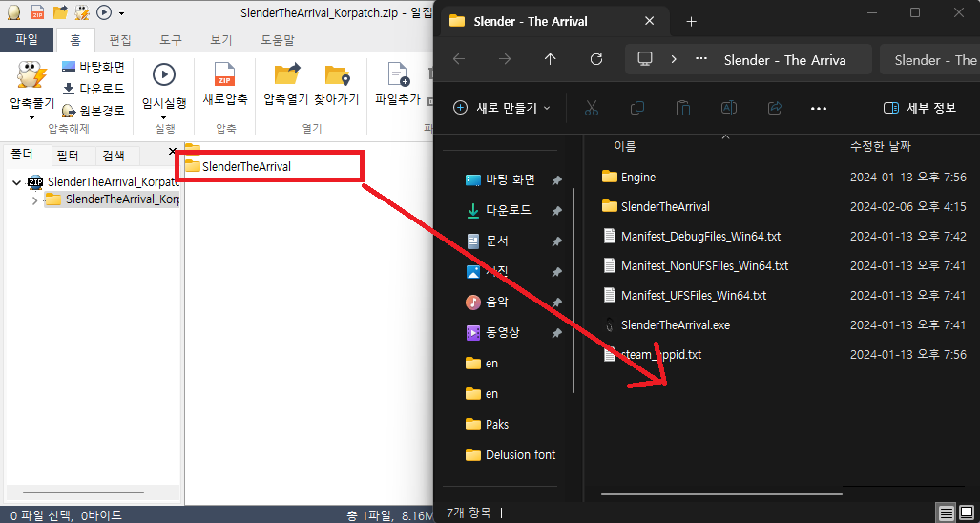The height and width of the screenshot is (523, 980).
Task: Switch to the 보기 ribbon tab
Action: pos(220,40)
